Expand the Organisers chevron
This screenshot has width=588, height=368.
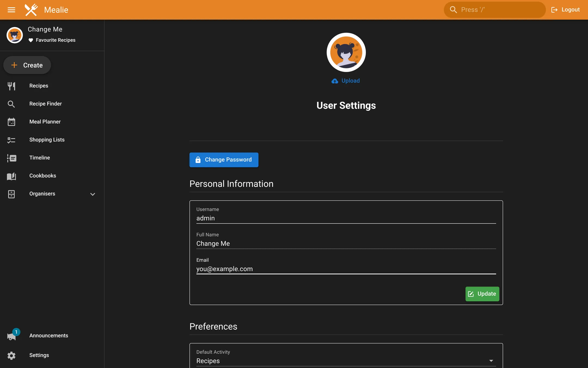pyautogui.click(x=93, y=194)
